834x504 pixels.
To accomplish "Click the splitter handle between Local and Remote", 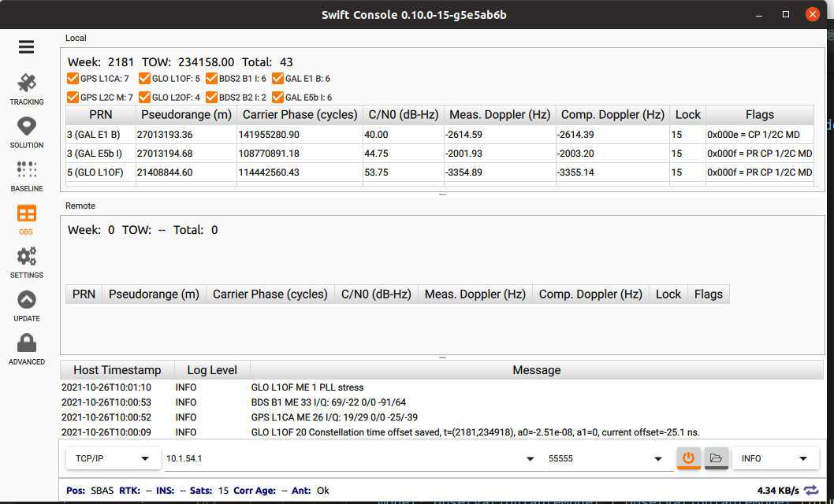I will (442, 195).
